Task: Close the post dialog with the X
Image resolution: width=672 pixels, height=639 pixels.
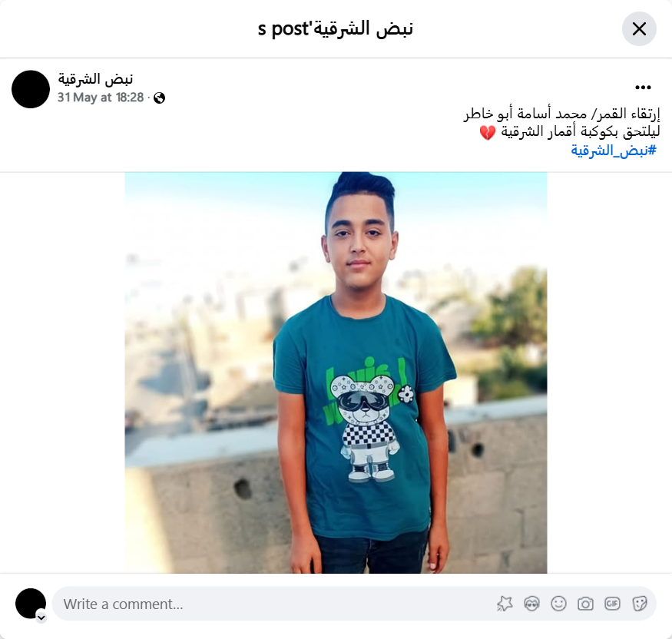Action: coord(639,29)
